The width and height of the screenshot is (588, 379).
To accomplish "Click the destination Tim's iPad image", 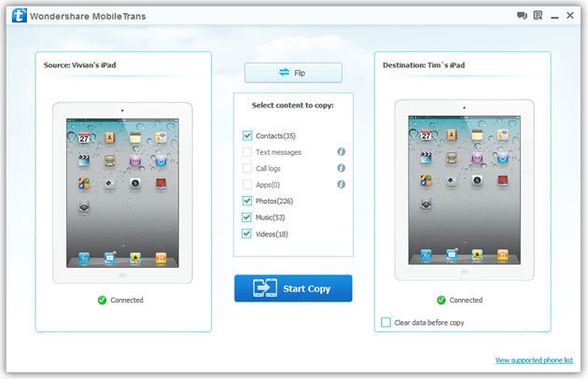I will tap(464, 189).
